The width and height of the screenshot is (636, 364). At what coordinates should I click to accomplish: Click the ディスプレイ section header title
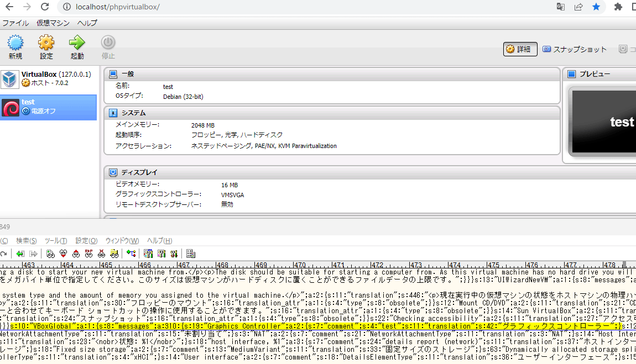point(139,172)
